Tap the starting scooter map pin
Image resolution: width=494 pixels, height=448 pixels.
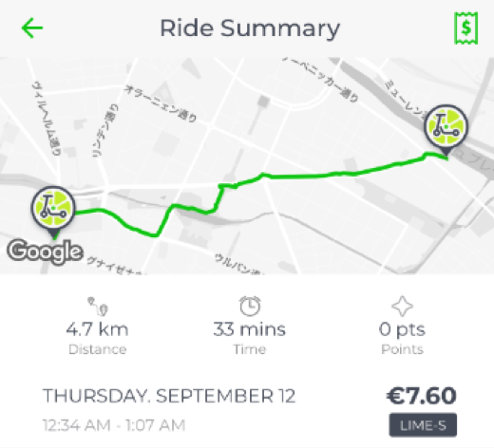tap(53, 213)
